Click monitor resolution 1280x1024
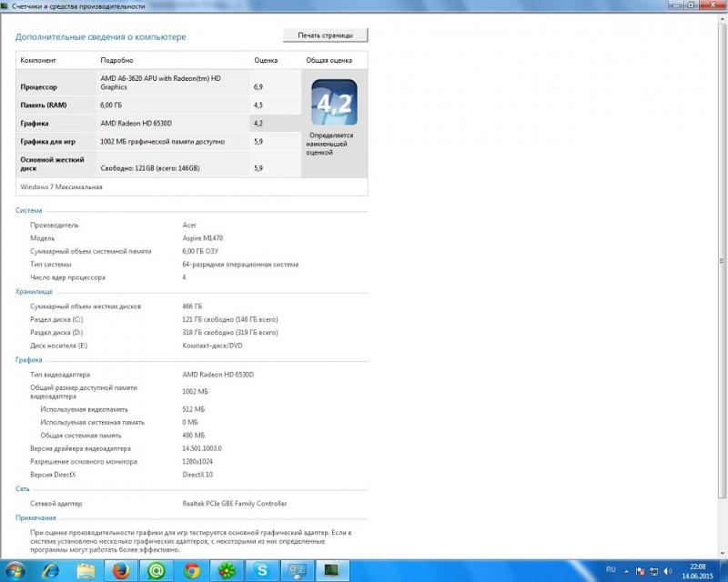 pyautogui.click(x=197, y=461)
